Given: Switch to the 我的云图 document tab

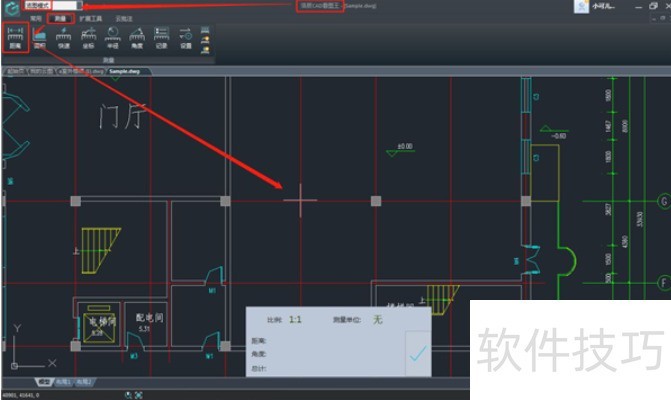Looking at the screenshot, I should pyautogui.click(x=42, y=71).
